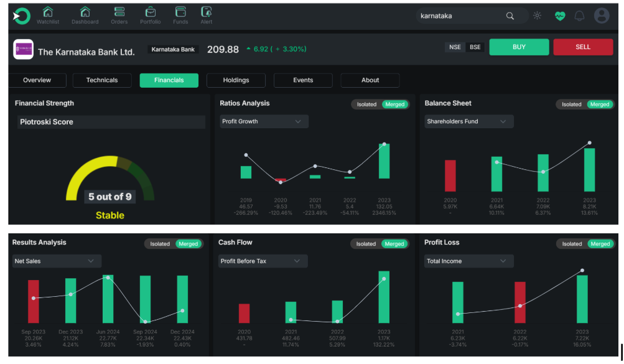
Task: Open the Portfolio icon
Action: [150, 12]
